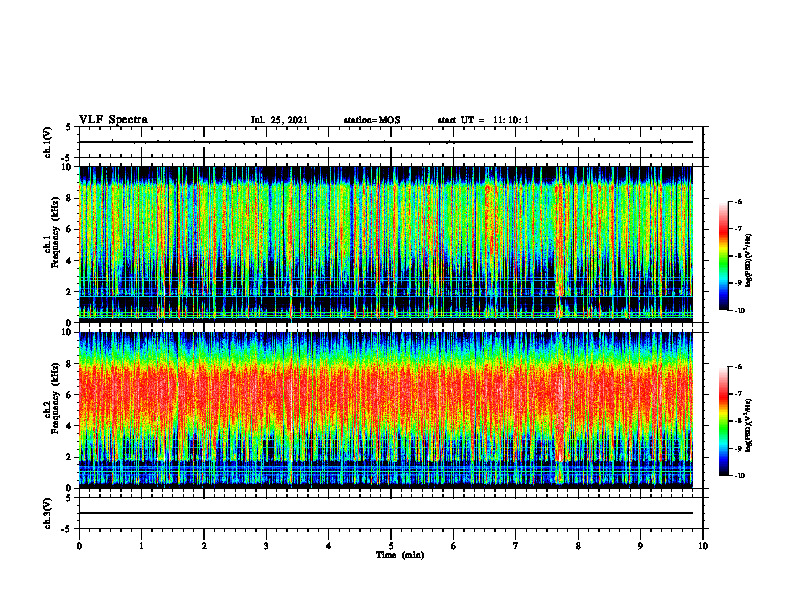This screenshot has width=792, height=612.
Task: Click the "-7" tick on ch.2 colorbar
Action: coord(738,394)
